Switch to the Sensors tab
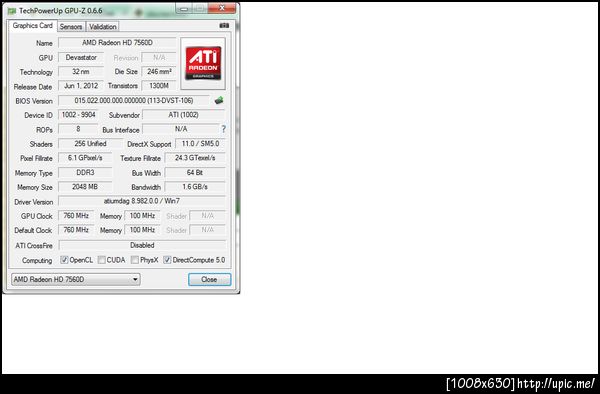The image size is (600, 394). coord(71,27)
